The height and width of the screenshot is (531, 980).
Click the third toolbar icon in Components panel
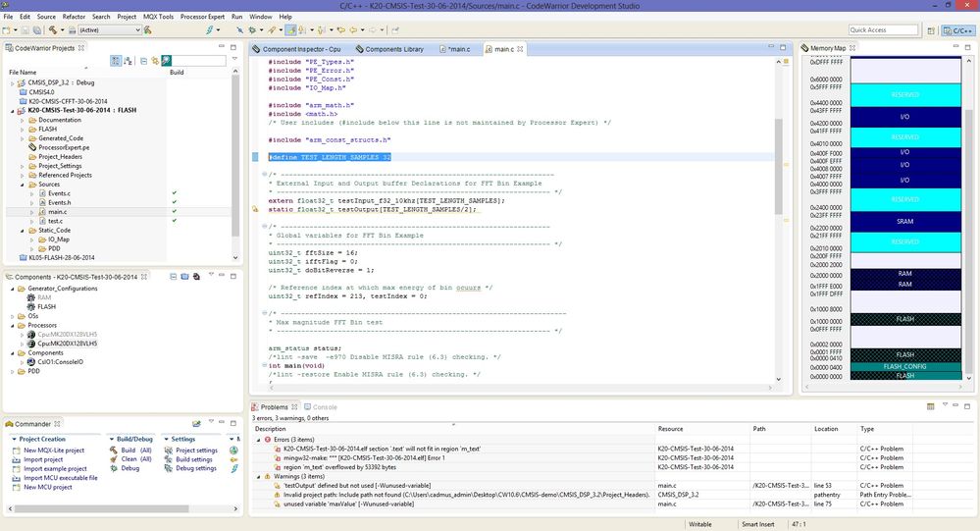pyautogui.click(x=196, y=277)
